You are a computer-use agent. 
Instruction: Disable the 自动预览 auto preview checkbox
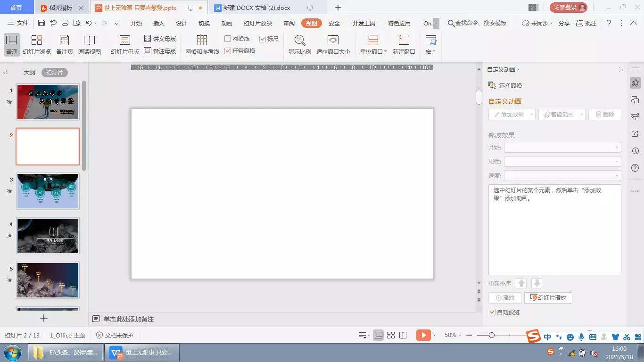click(x=492, y=312)
